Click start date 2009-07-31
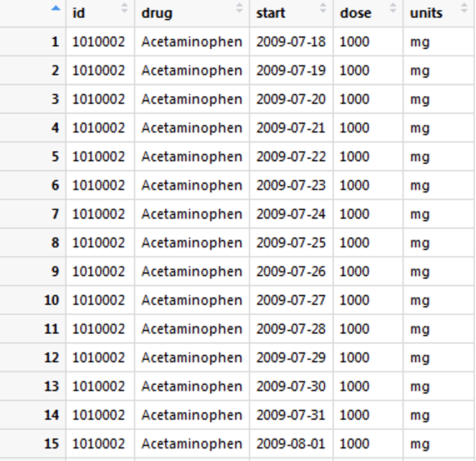Screen dimensions: 476x461 pyautogui.click(x=291, y=415)
